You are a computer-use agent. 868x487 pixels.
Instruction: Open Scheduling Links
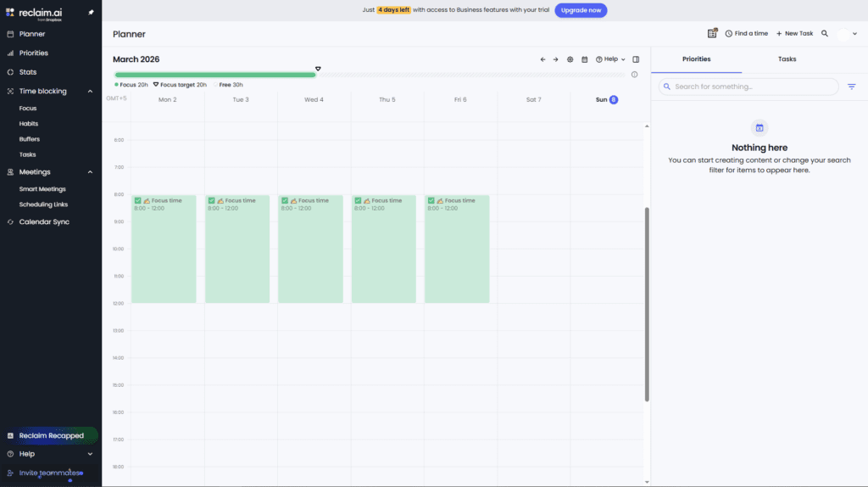pos(43,204)
